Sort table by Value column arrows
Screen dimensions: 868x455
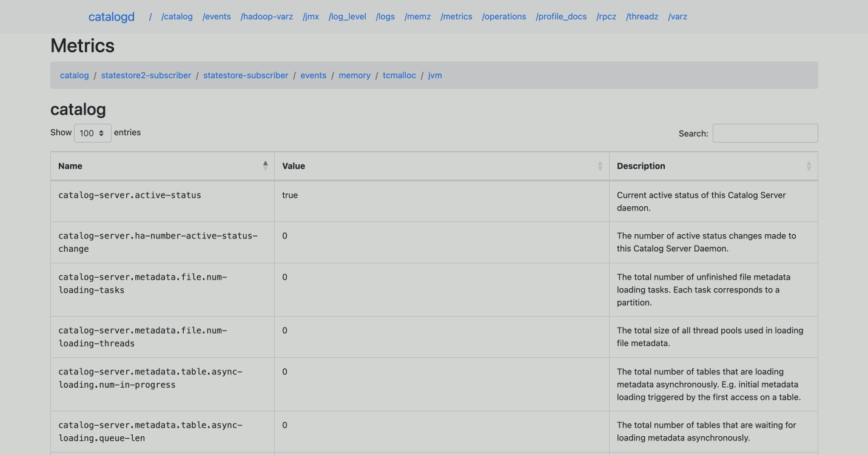click(600, 166)
